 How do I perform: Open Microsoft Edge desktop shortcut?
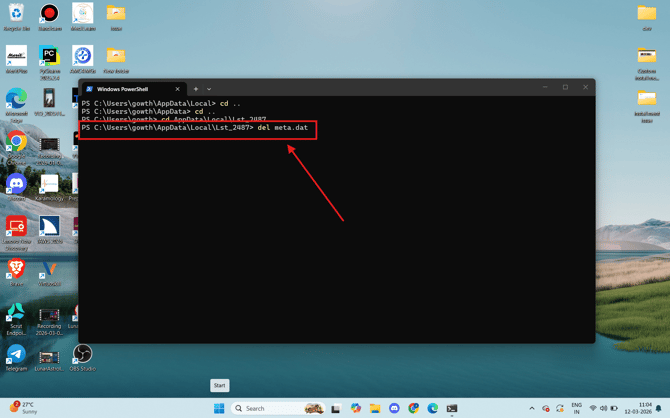tap(16, 105)
